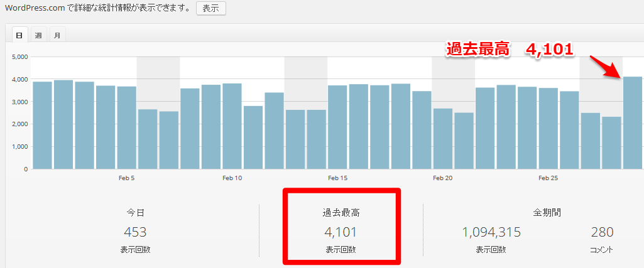This screenshot has height=268, width=644.
Task: Click the Feb 5 x-axis label
Action: coord(126,178)
